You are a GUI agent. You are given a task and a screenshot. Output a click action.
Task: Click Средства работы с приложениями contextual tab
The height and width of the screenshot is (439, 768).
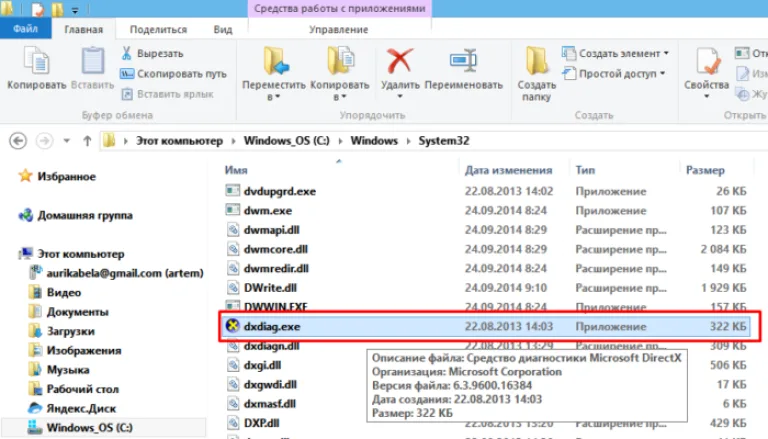click(x=339, y=8)
